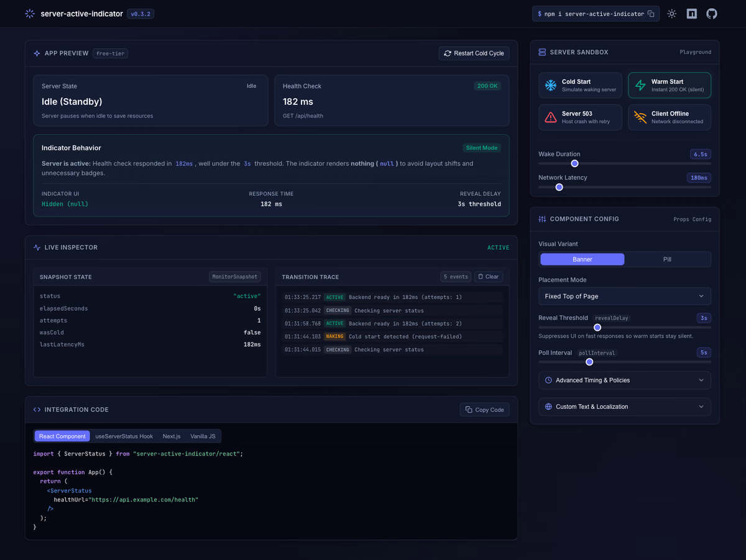This screenshot has width=746, height=560.
Task: Click the Cold Start snowflake icon
Action: point(551,86)
